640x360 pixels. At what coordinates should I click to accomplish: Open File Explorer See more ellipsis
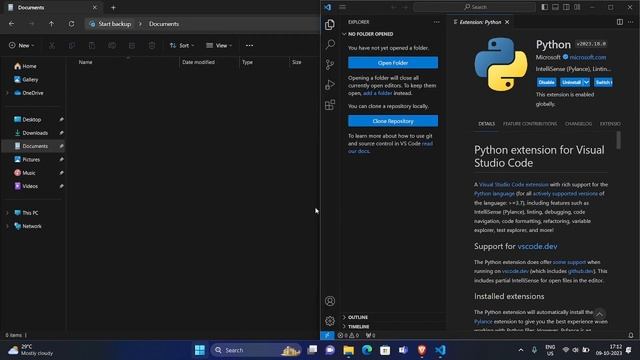coord(249,45)
